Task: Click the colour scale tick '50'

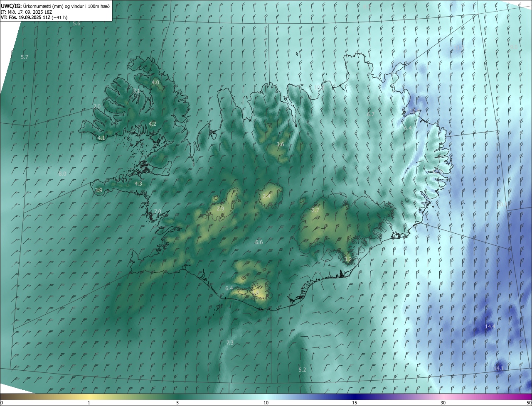Action: (529, 403)
